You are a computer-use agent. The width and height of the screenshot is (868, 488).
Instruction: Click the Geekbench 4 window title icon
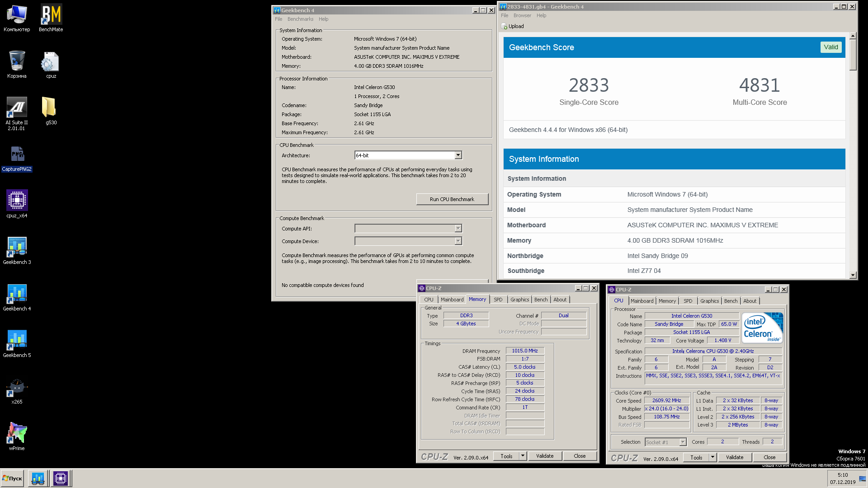(x=277, y=10)
